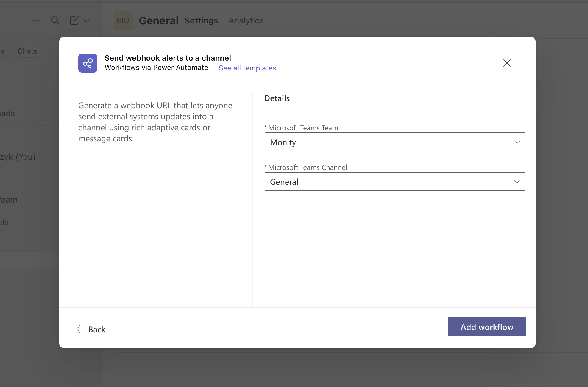Close the webhook workflow dialog
The image size is (588, 387).
(x=507, y=63)
